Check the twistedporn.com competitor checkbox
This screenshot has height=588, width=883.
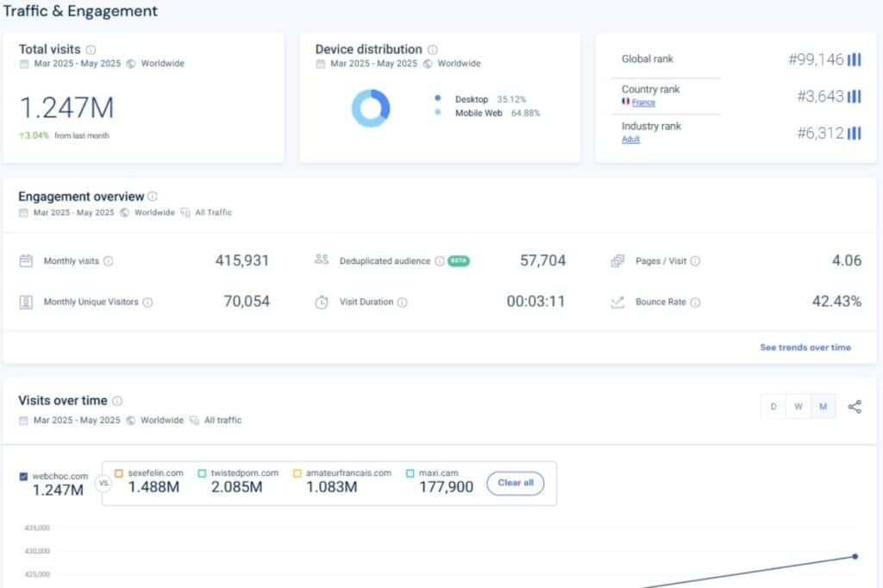coord(202,473)
